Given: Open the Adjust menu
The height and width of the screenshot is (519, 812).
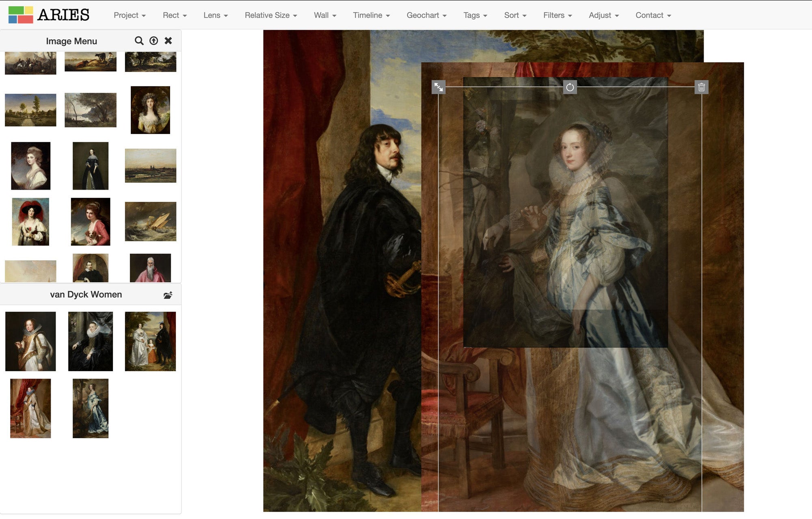Looking at the screenshot, I should click(604, 15).
